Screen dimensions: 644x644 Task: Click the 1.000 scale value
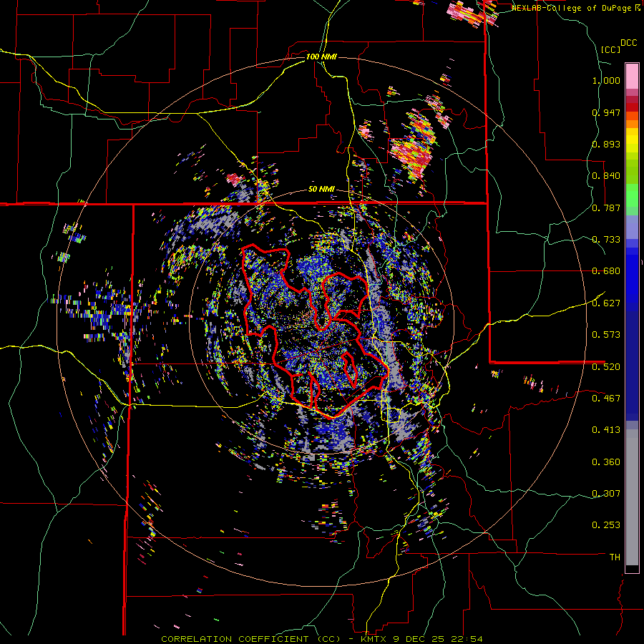pyautogui.click(x=606, y=80)
